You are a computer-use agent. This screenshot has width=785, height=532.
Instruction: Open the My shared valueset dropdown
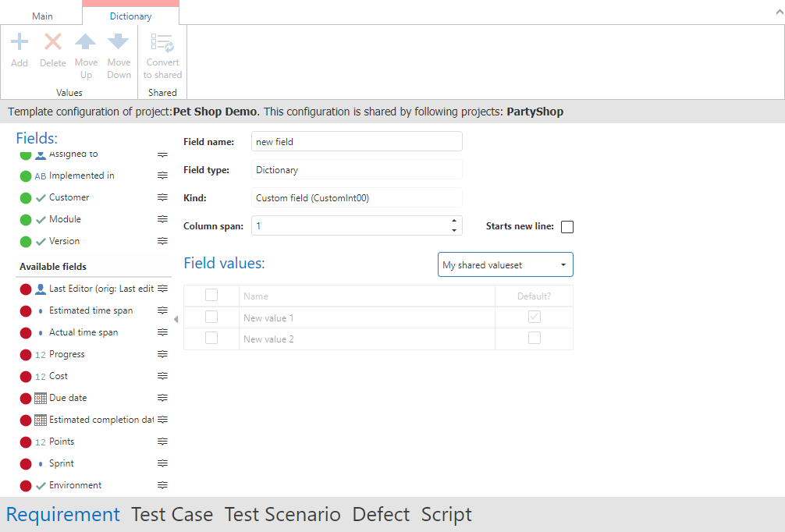click(x=505, y=265)
